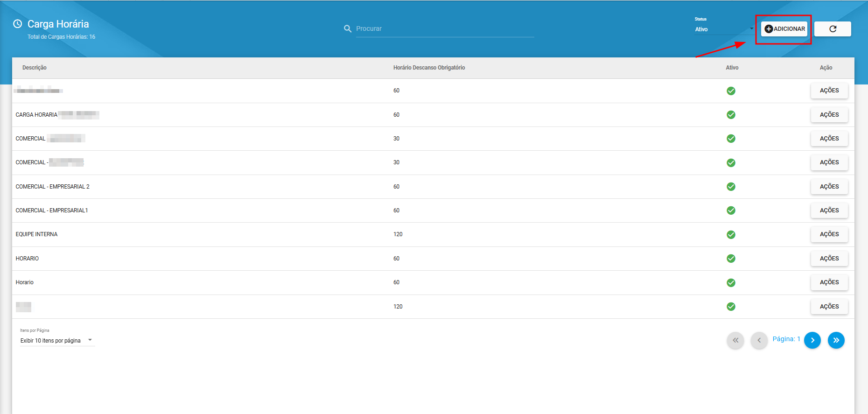Click the uppercase HORARIO description

click(x=27, y=259)
